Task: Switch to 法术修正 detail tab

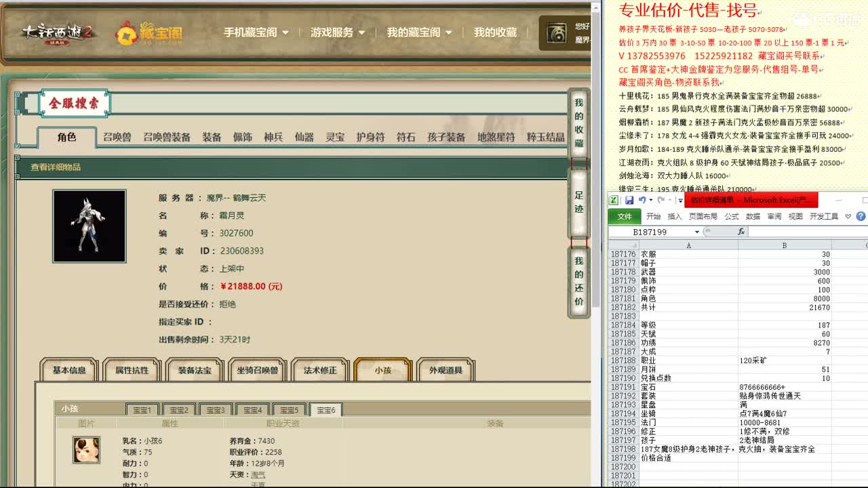Action: pyautogui.click(x=320, y=370)
